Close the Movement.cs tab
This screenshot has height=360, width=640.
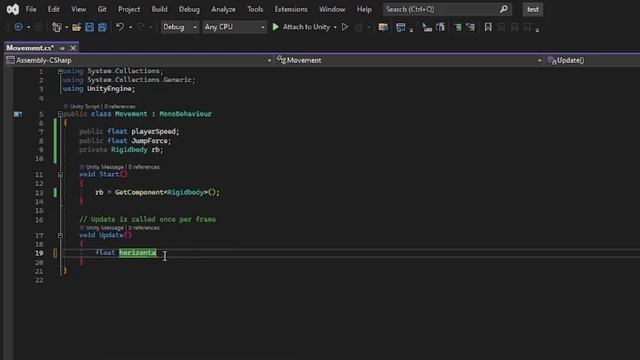[x=73, y=48]
